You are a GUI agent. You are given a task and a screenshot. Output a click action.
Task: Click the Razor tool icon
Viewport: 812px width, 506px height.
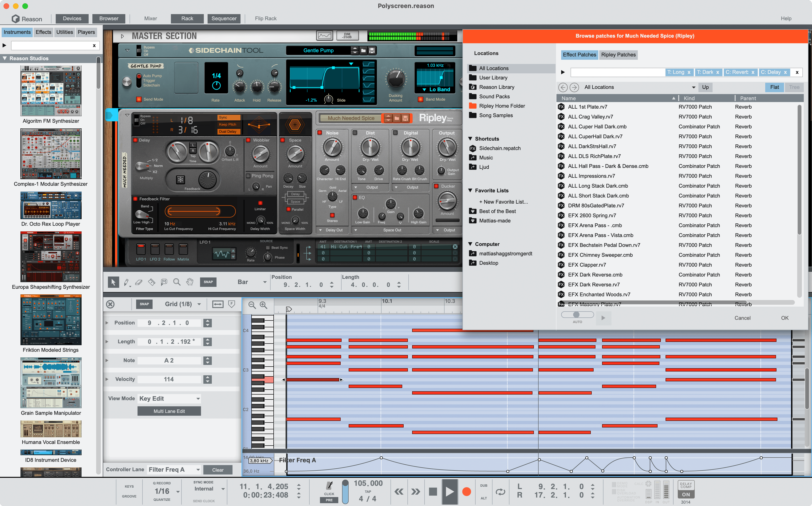pyautogui.click(x=152, y=283)
